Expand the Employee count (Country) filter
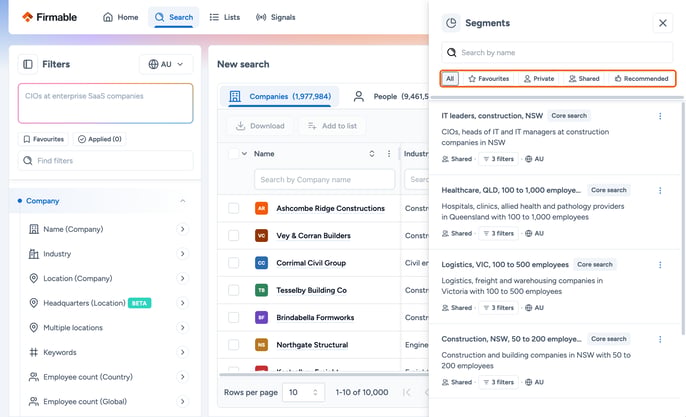 [182, 377]
